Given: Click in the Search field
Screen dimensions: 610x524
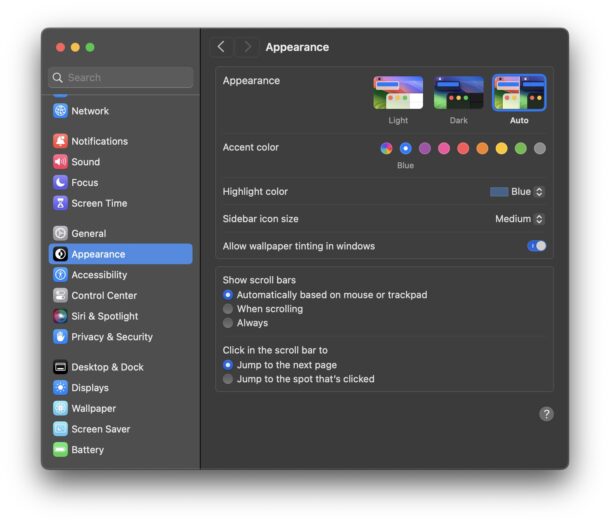Looking at the screenshot, I should (x=121, y=77).
